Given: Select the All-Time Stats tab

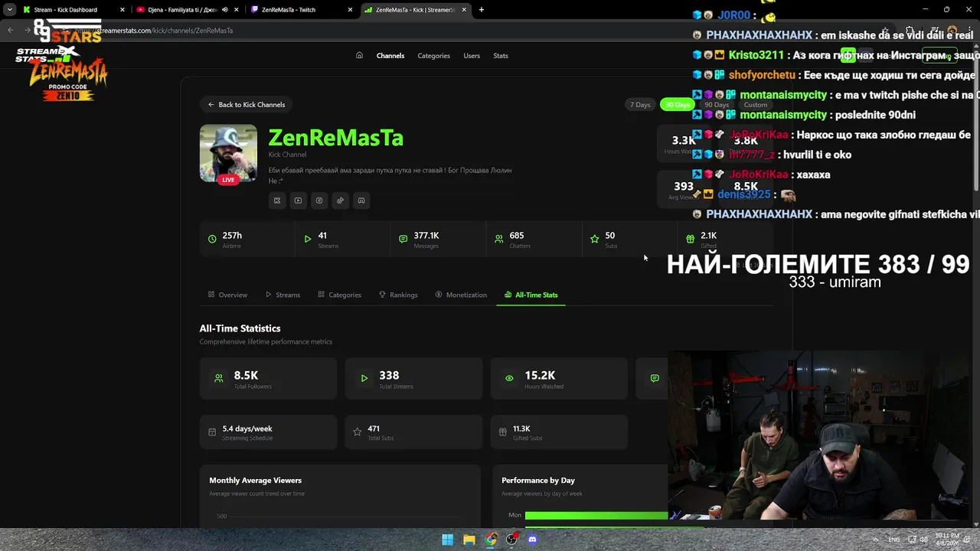Looking at the screenshot, I should 531,295.
